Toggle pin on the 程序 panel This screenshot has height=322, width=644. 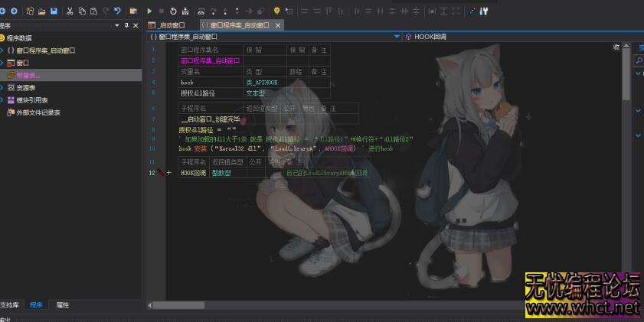click(x=126, y=25)
